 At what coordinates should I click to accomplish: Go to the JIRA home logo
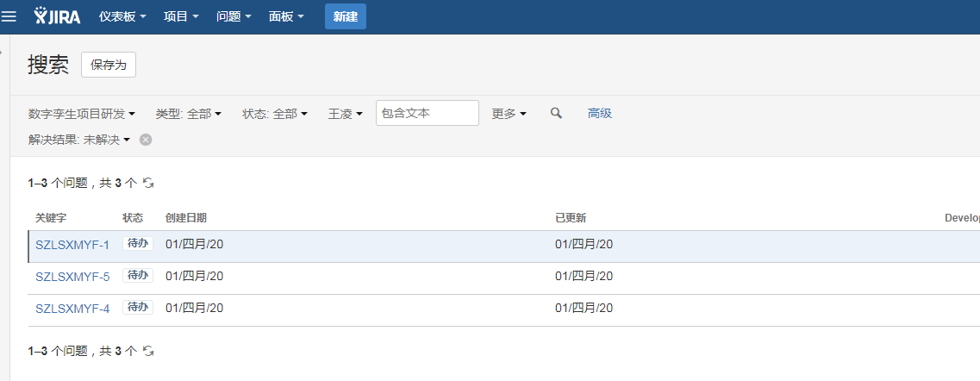pyautogui.click(x=57, y=16)
